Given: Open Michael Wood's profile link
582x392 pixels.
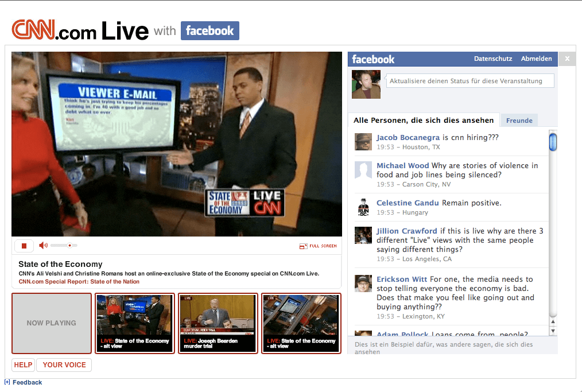Looking at the screenshot, I should pos(403,165).
